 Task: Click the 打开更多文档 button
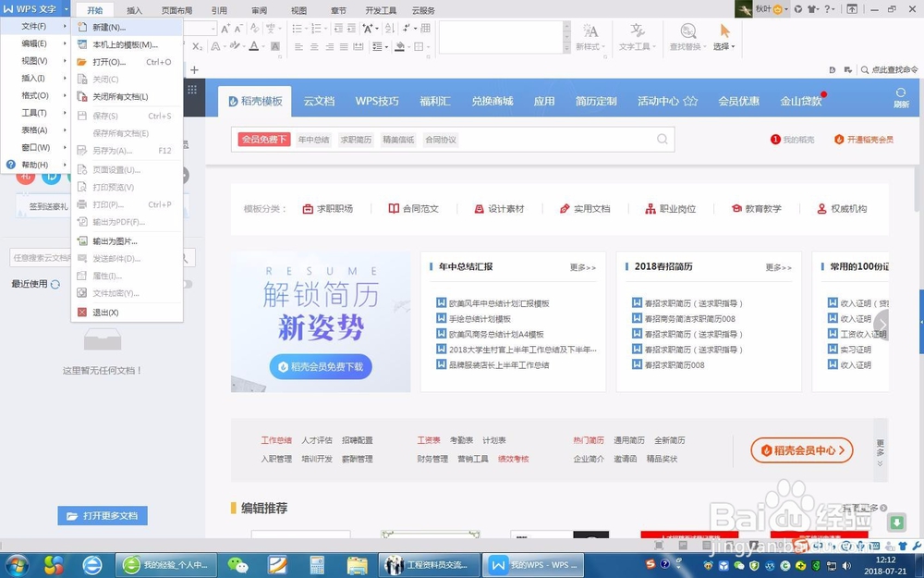pos(102,516)
